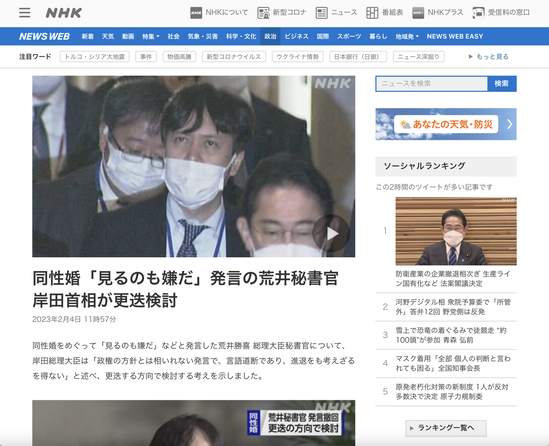549x446 pixels.
Task: Open the hamburger menu icon
Action: tap(25, 13)
